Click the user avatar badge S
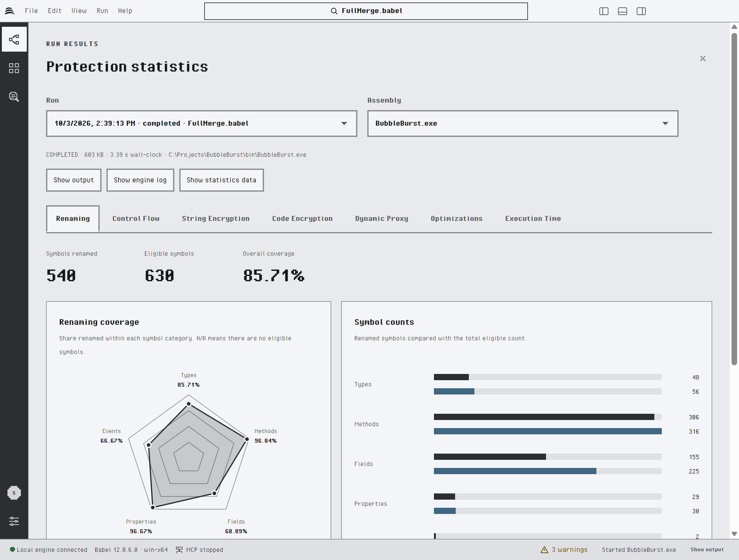Viewport: 739px width, 560px height. point(14,493)
